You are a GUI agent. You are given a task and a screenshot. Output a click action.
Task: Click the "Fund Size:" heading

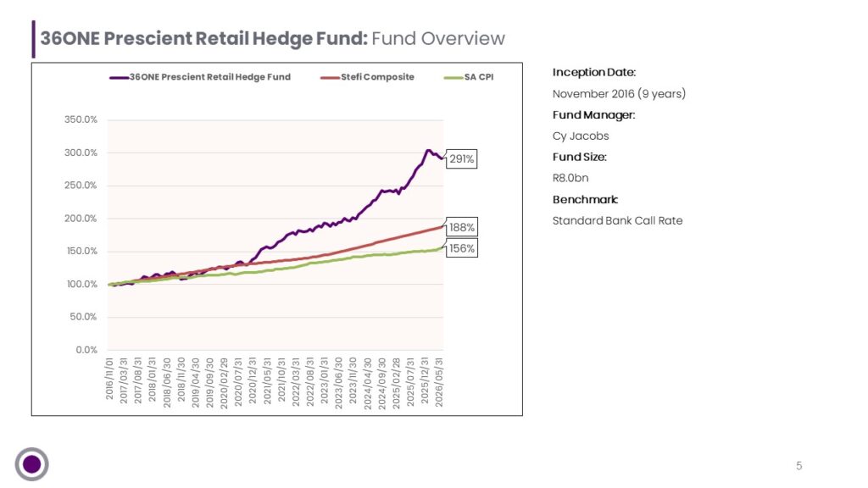tap(580, 157)
